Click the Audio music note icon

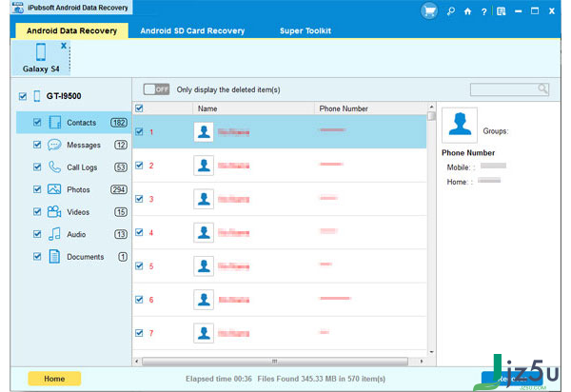(x=54, y=234)
